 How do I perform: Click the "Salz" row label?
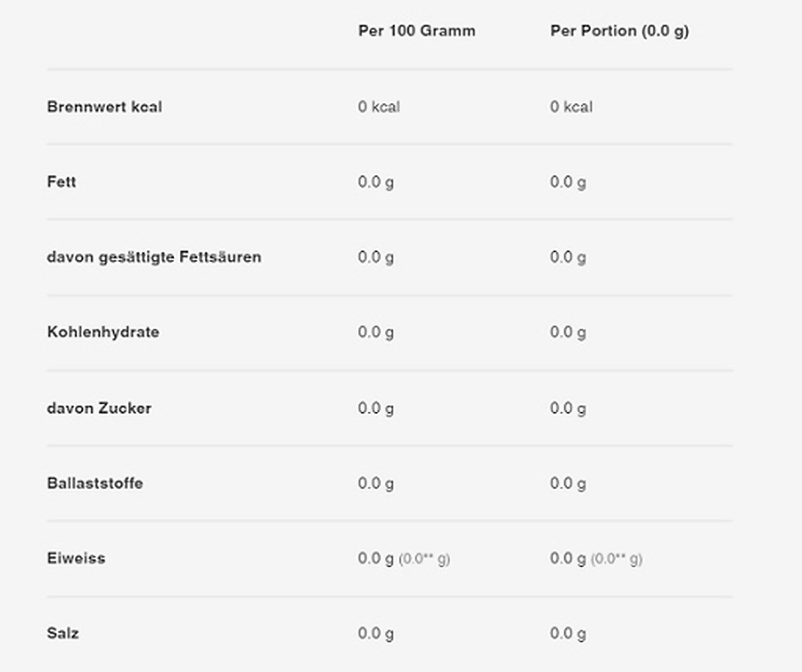tap(63, 633)
